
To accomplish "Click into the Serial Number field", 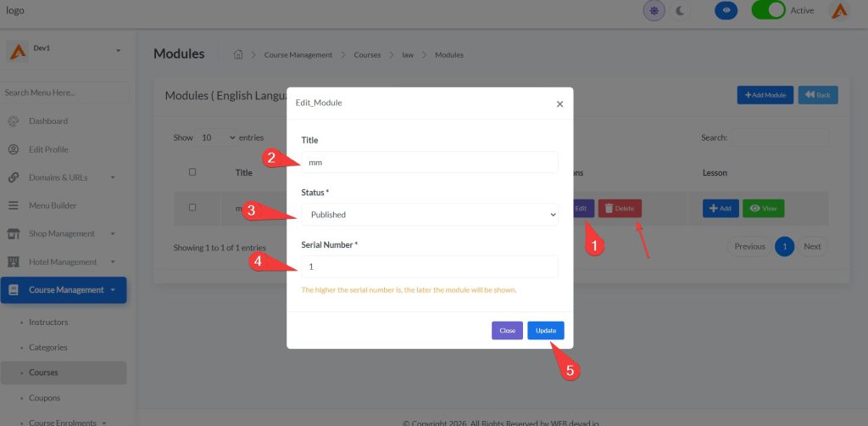I will pos(430,266).
